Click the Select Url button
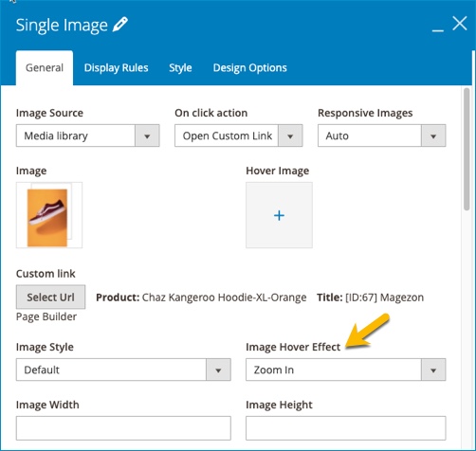 [50, 297]
